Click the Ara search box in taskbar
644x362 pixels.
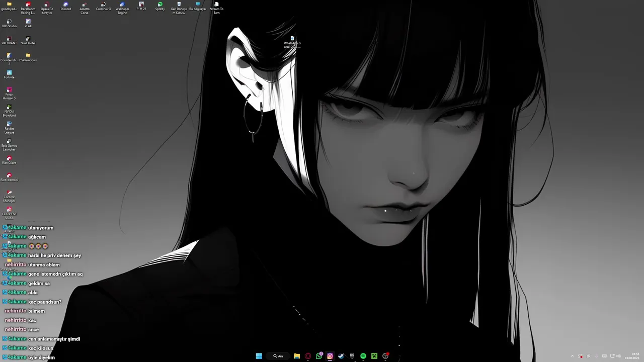pyautogui.click(x=278, y=356)
